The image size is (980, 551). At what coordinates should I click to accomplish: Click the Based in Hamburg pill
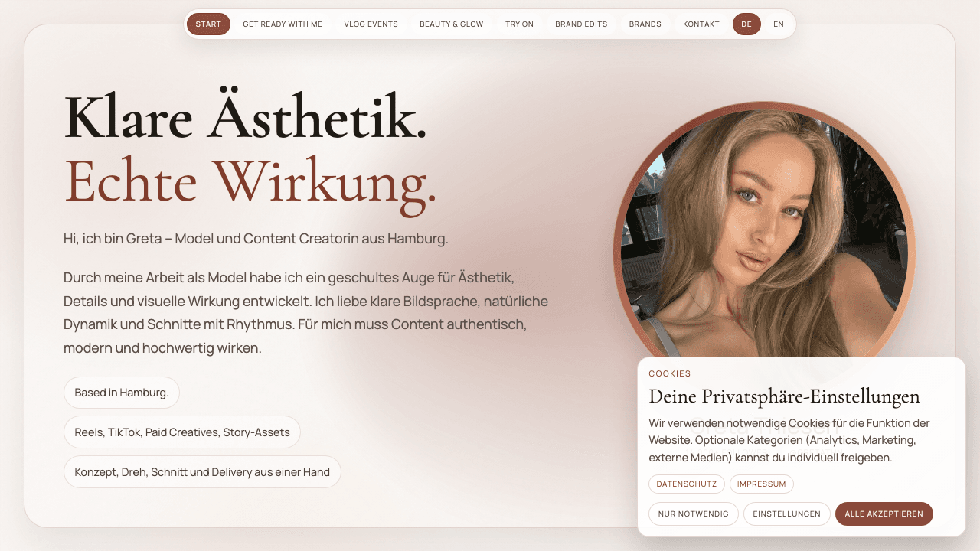coord(122,393)
